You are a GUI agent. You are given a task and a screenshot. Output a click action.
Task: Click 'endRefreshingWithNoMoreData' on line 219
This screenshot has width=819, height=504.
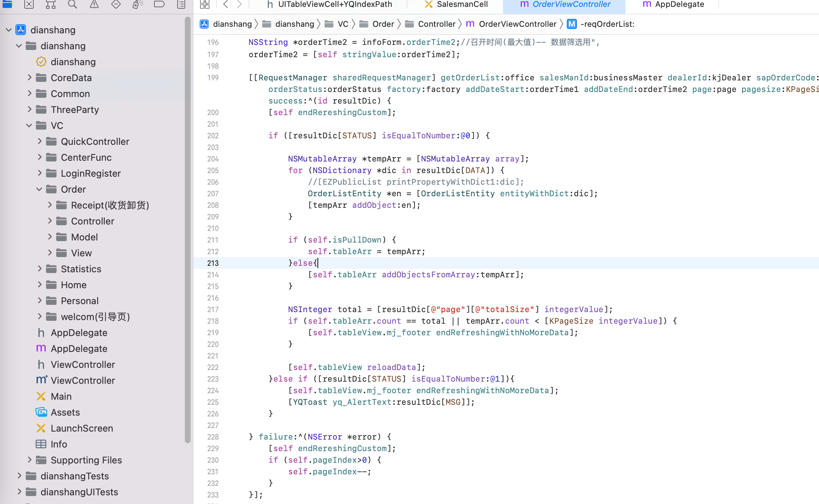click(x=502, y=333)
